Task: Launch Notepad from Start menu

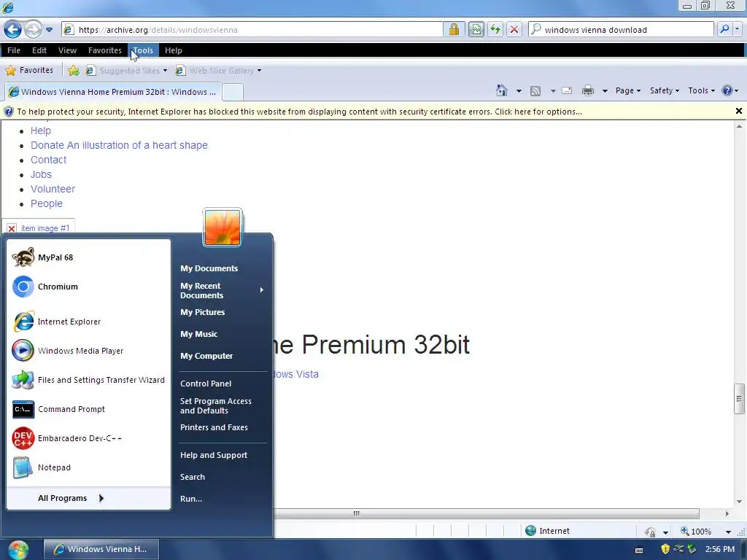Action: pyautogui.click(x=88, y=467)
